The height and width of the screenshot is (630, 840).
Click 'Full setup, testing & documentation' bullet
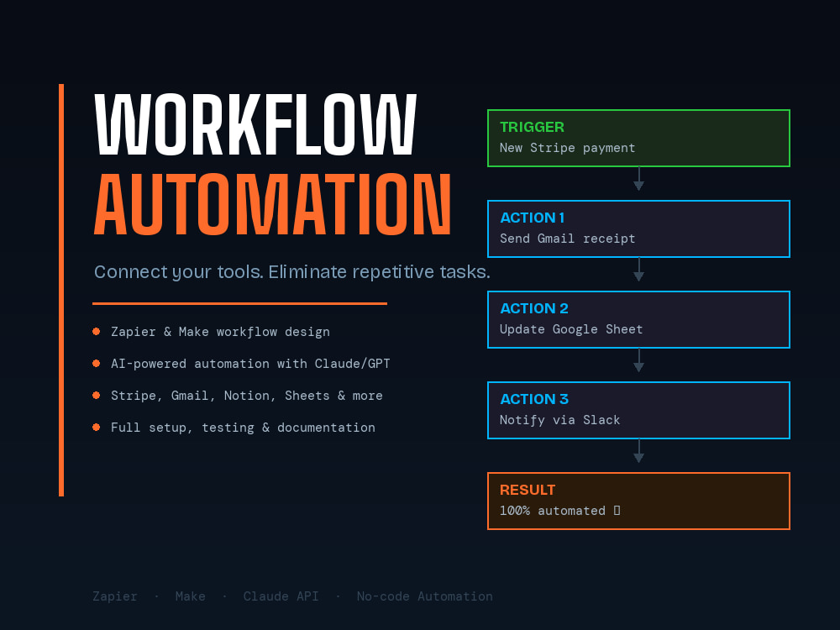point(243,428)
